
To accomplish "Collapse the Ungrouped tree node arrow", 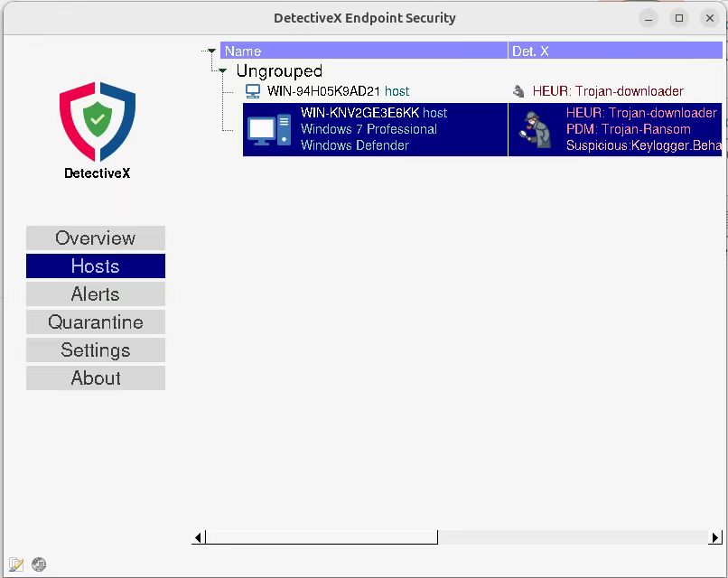I will 223,70.
